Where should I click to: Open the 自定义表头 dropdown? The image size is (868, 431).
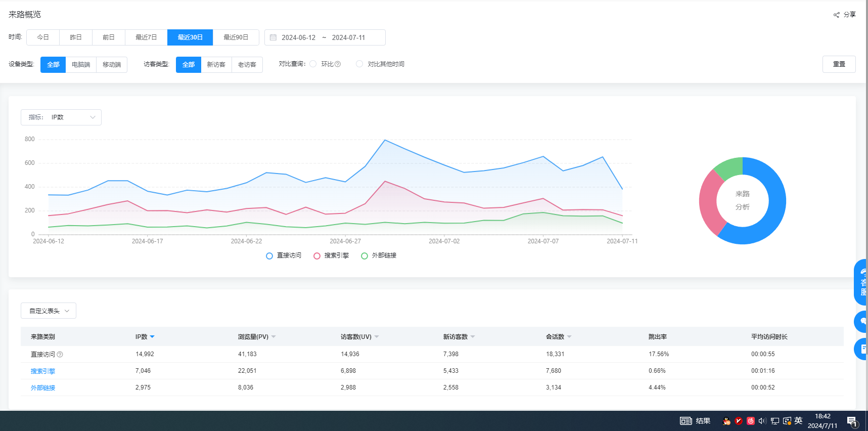pyautogui.click(x=49, y=311)
